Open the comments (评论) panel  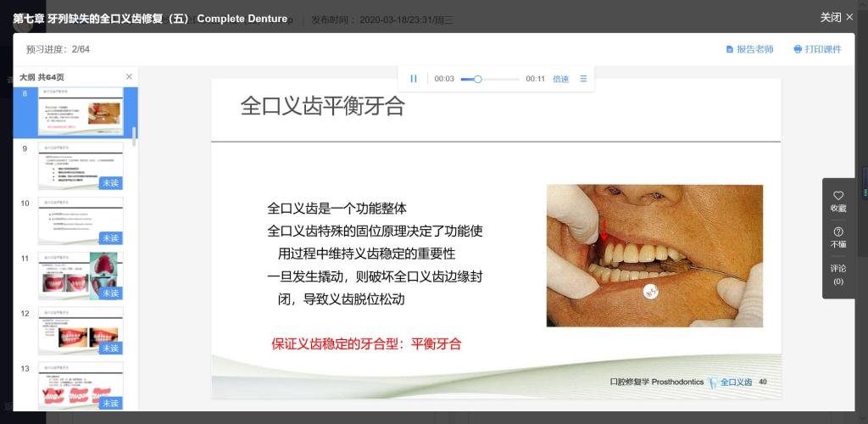(838, 274)
